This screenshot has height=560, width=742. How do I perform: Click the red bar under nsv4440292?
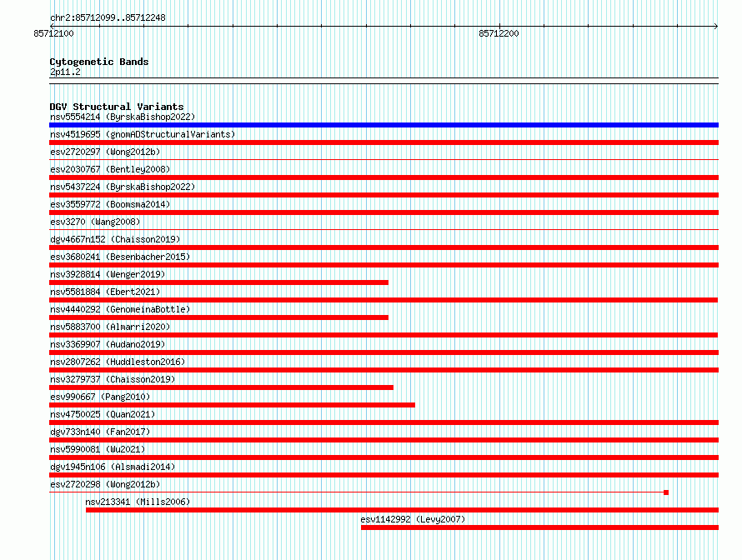point(218,317)
